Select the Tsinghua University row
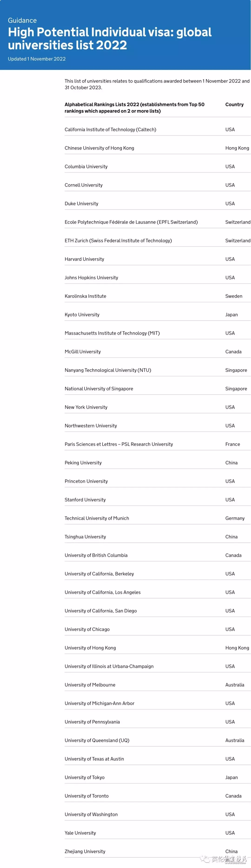The height and width of the screenshot is (868, 251). coord(158,537)
